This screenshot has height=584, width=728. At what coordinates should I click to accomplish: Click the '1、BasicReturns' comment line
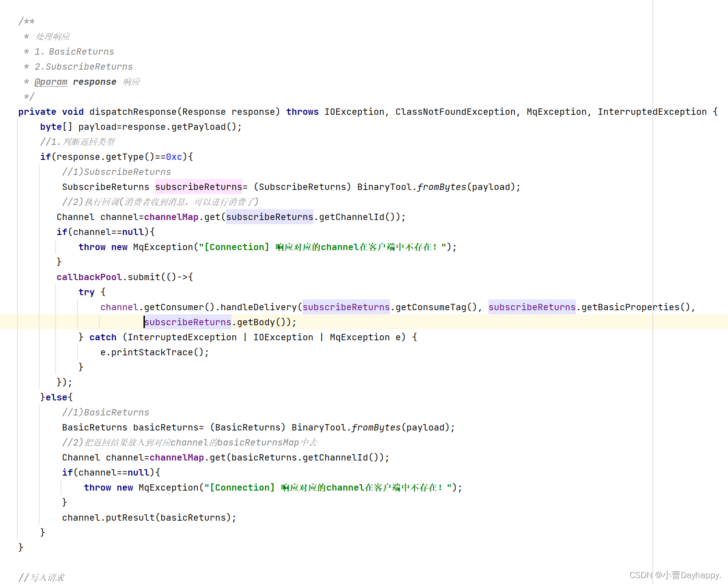click(x=74, y=51)
